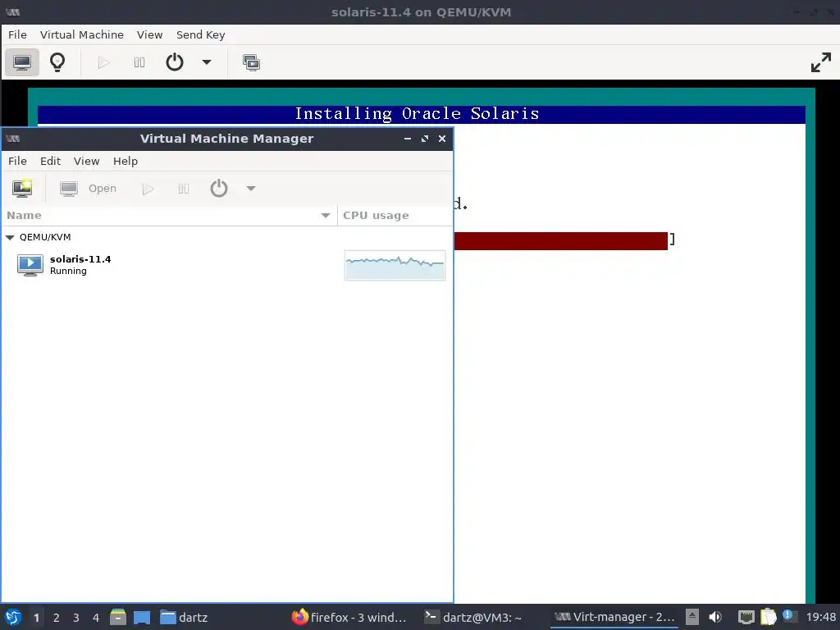Open Edit menu in Virtual Machine Manager

click(50, 162)
